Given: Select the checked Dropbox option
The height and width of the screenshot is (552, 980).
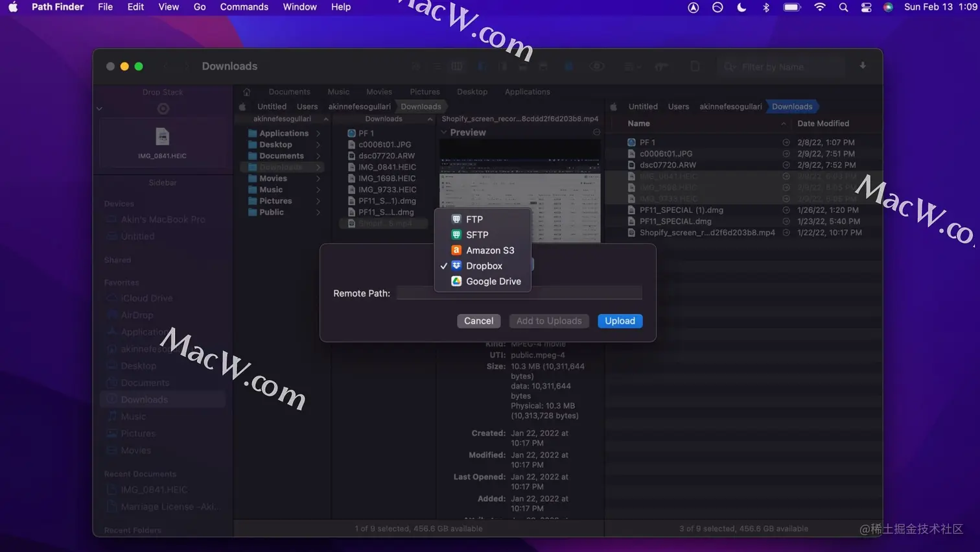Looking at the screenshot, I should click(483, 266).
